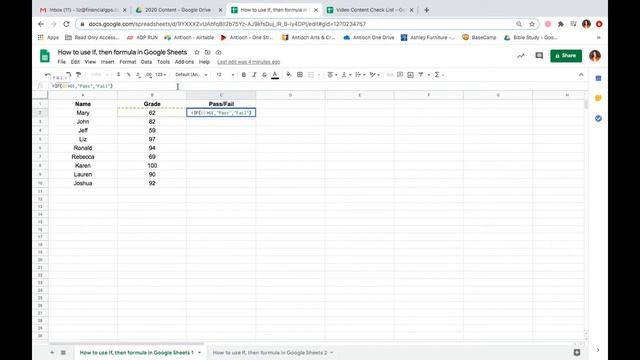Switch to the Inbox Gmail browser tab
This screenshot has width=640, height=360.
tap(83, 10)
